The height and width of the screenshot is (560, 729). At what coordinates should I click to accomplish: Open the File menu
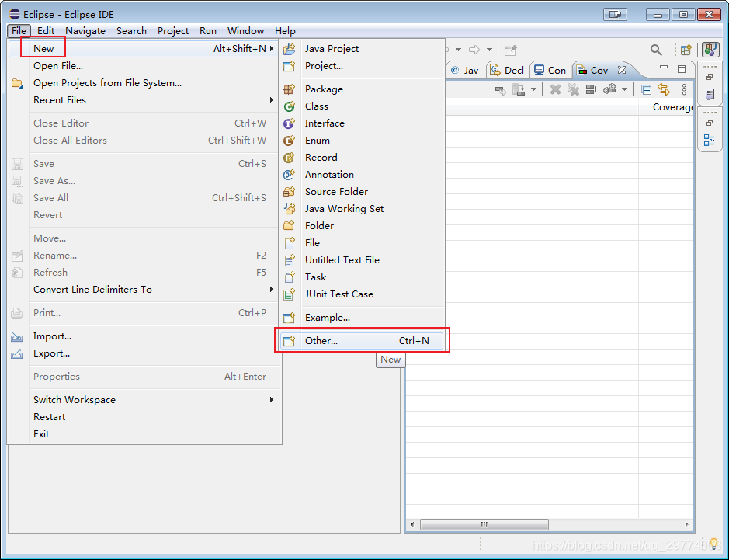19,31
